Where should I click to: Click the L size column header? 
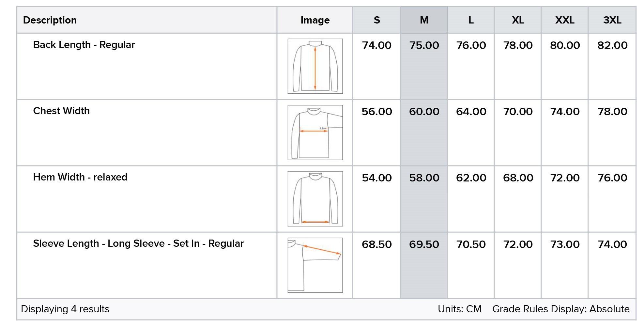[x=471, y=20]
